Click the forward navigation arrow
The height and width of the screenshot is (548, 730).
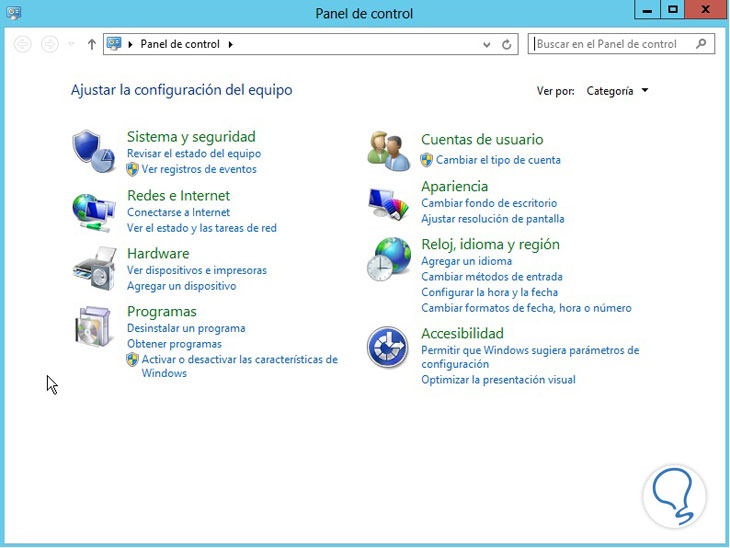pyautogui.click(x=50, y=44)
